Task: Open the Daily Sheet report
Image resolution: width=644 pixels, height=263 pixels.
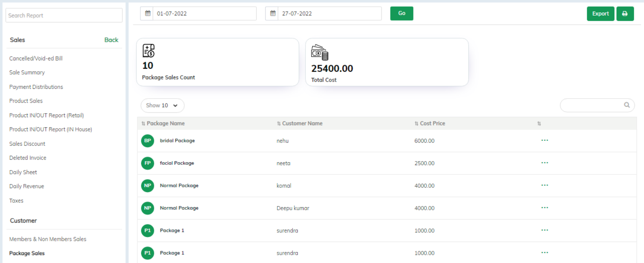Action: pos(23,172)
